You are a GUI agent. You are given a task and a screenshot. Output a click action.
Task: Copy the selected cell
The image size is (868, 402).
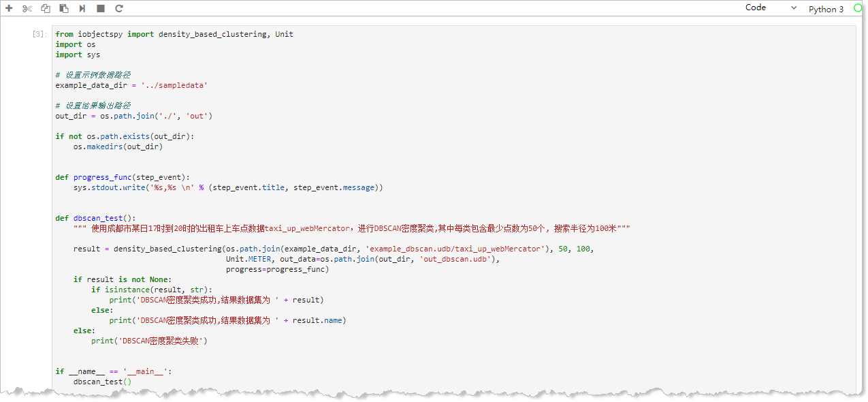46,9
